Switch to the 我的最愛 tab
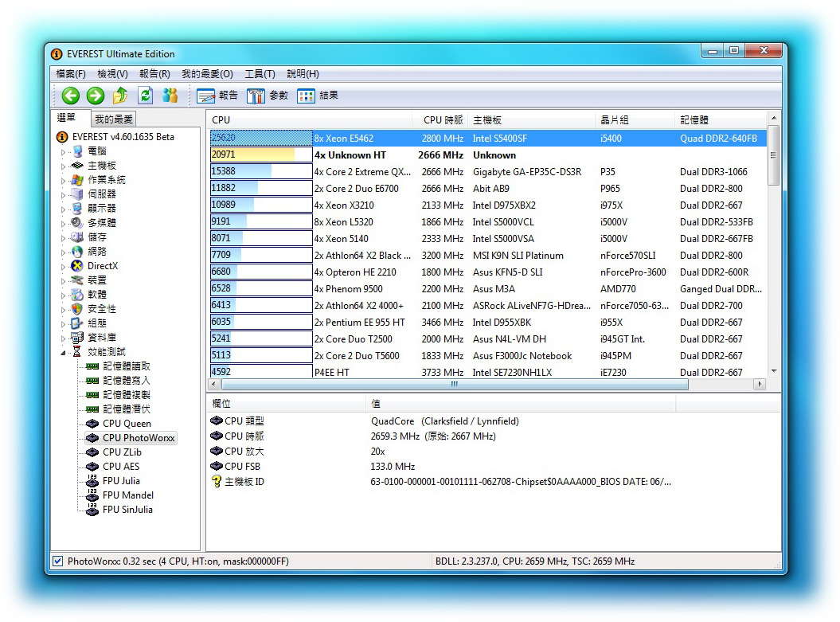This screenshot has width=840, height=622. pos(114,119)
